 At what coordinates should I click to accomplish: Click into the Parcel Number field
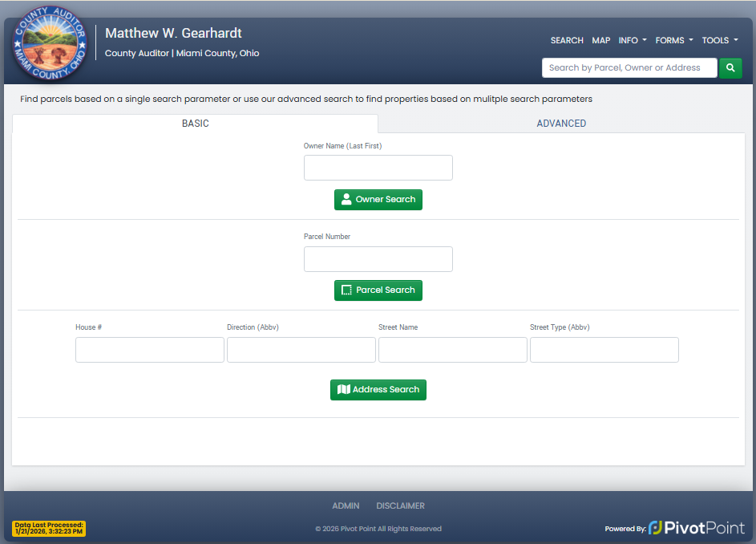[378, 259]
